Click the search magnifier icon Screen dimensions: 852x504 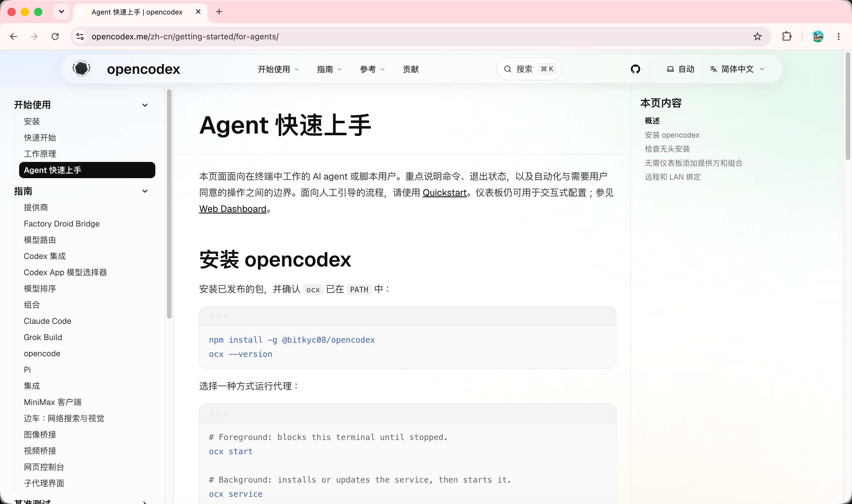pyautogui.click(x=507, y=69)
